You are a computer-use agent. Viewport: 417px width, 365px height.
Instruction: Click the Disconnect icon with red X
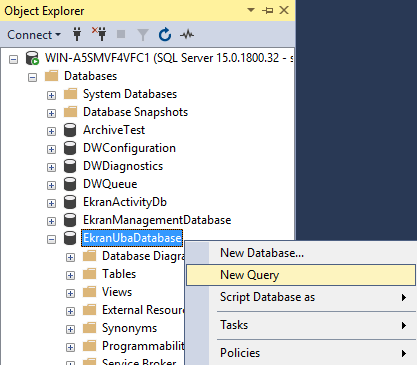[99, 34]
